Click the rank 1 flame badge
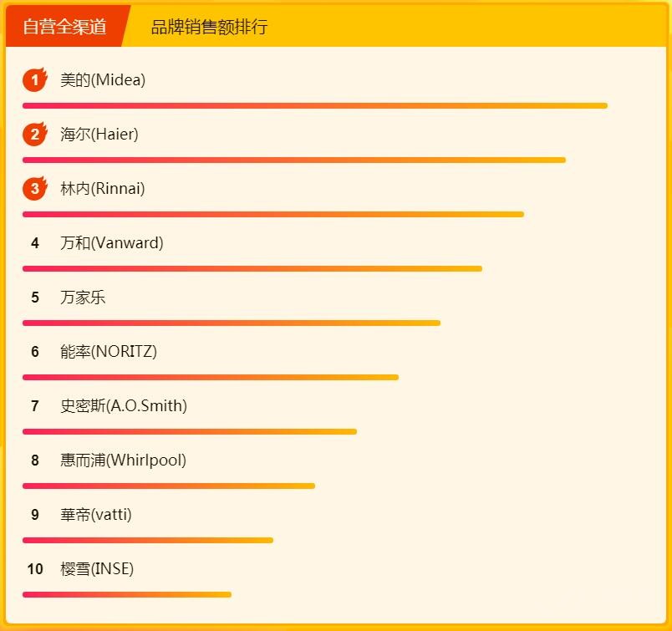 [x=34, y=80]
